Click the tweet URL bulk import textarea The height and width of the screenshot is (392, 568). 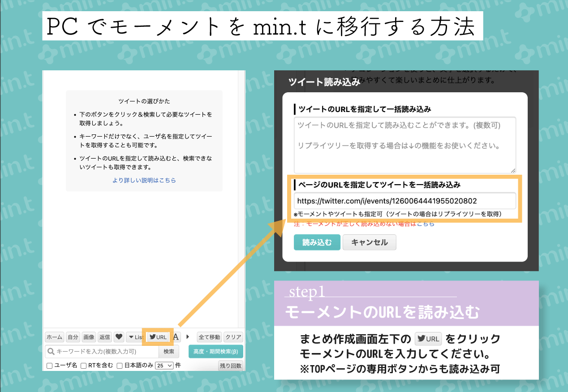coord(405,145)
